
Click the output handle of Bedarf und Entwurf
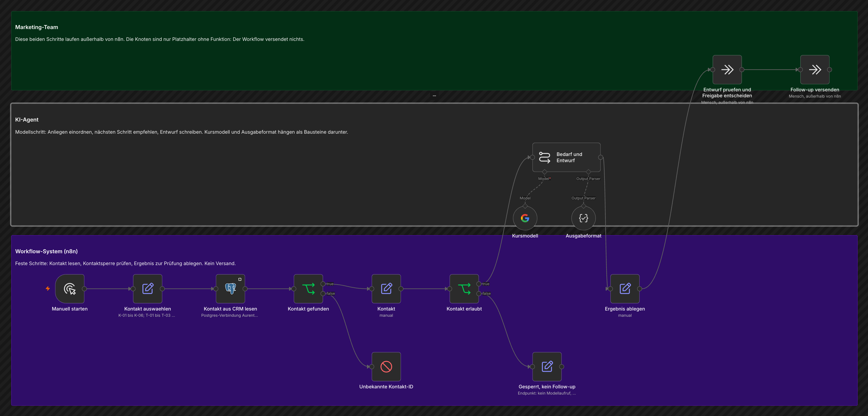(x=601, y=157)
